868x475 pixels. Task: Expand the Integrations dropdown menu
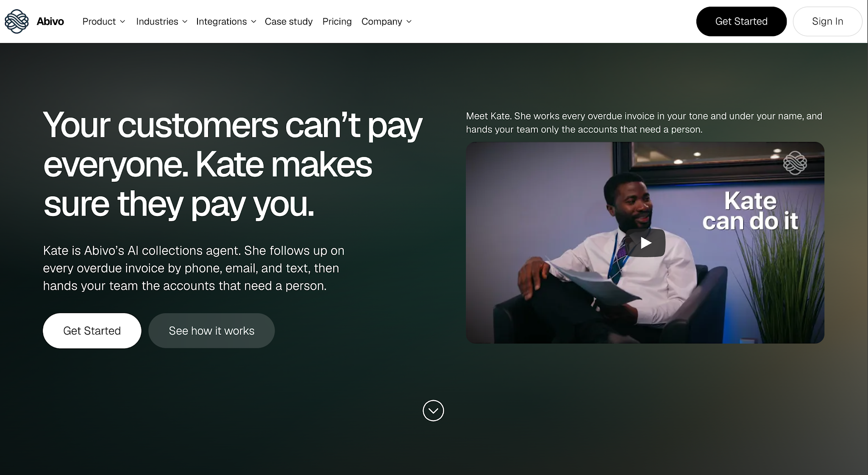(x=226, y=22)
